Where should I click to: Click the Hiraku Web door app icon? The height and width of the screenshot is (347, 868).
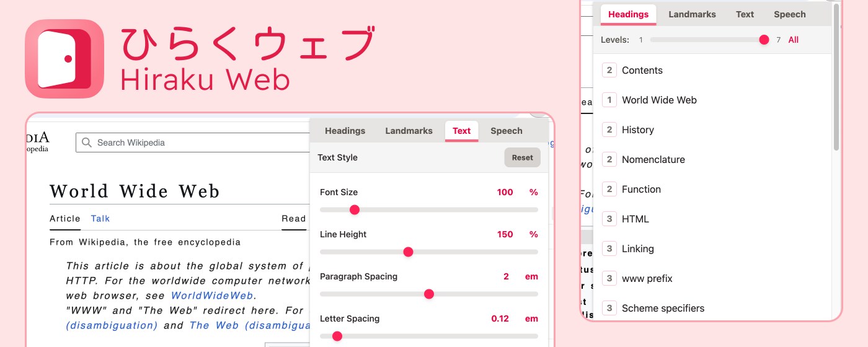64,58
